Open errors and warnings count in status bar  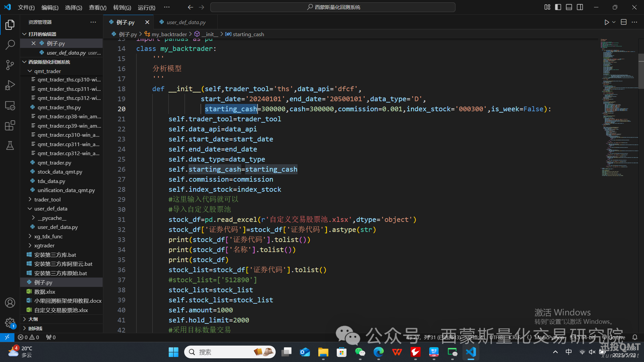click(29, 337)
